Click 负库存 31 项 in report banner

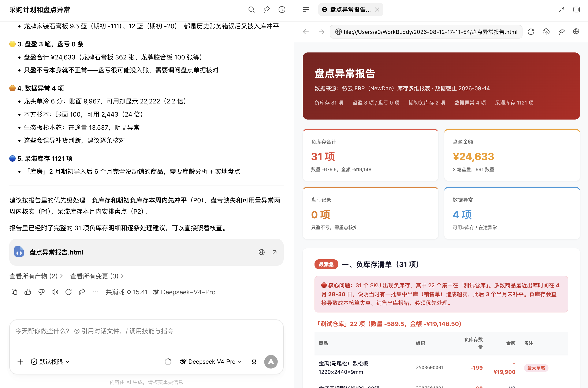tap(329, 103)
